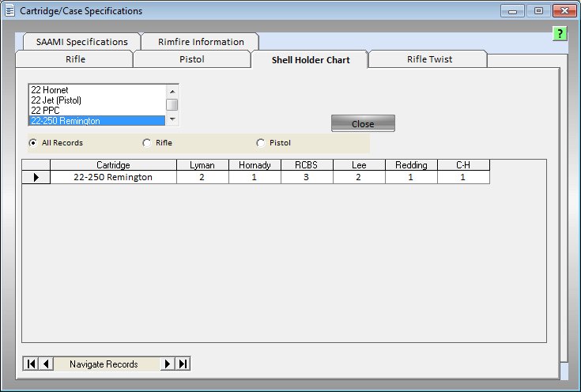Choose the Rifle filter radio button
The image size is (581, 392).
click(147, 143)
